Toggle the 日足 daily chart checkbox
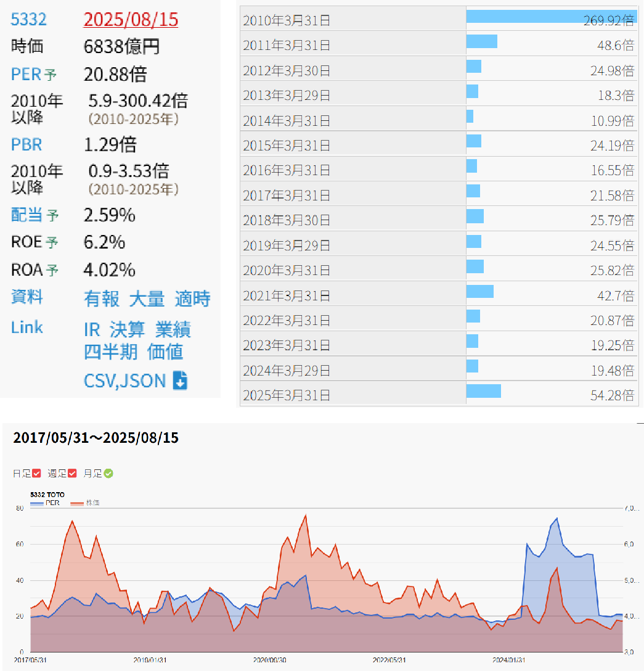Viewport: 644px width, 671px height. click(x=36, y=474)
